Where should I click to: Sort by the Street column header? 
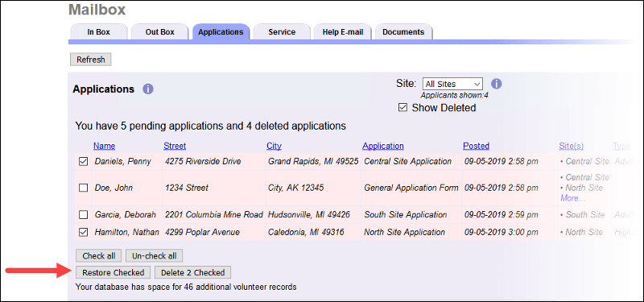point(175,146)
